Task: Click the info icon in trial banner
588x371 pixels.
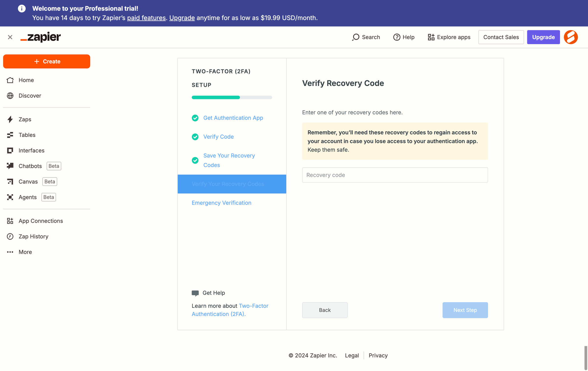Action: [x=22, y=9]
